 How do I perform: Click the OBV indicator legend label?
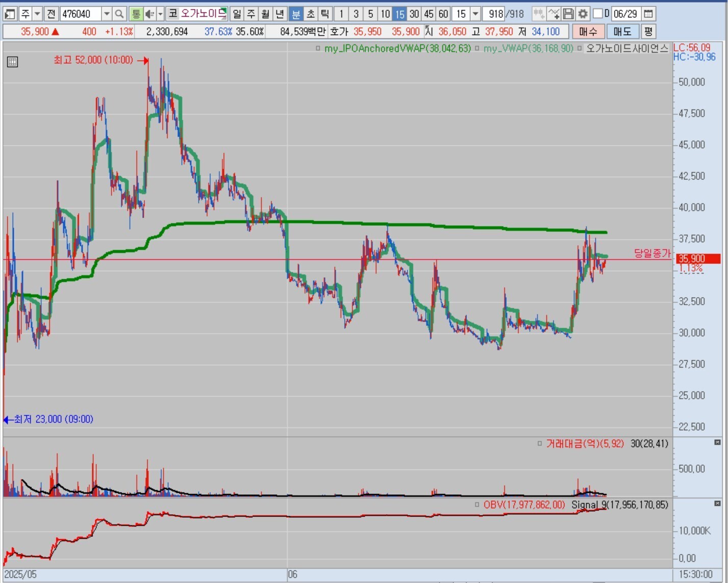(x=524, y=505)
